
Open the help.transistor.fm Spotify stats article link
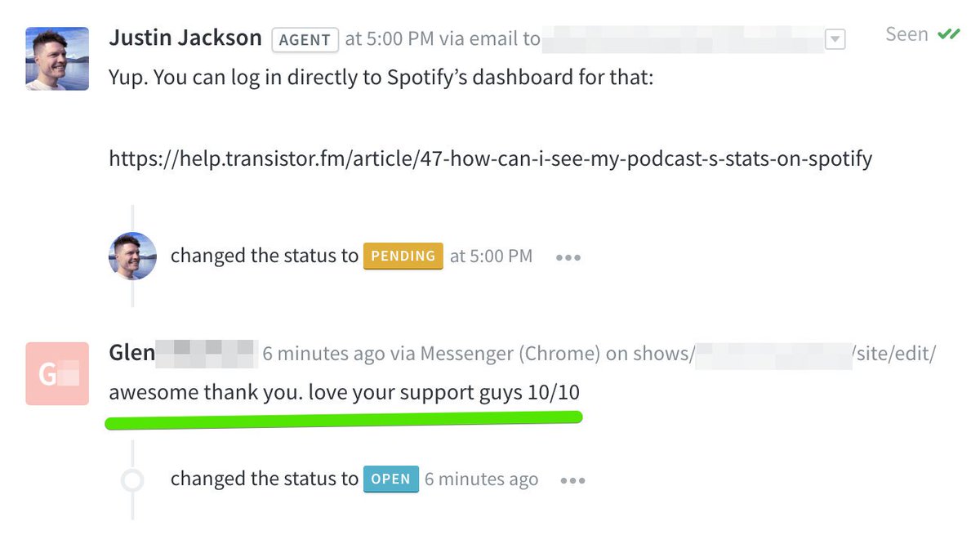[x=490, y=158]
